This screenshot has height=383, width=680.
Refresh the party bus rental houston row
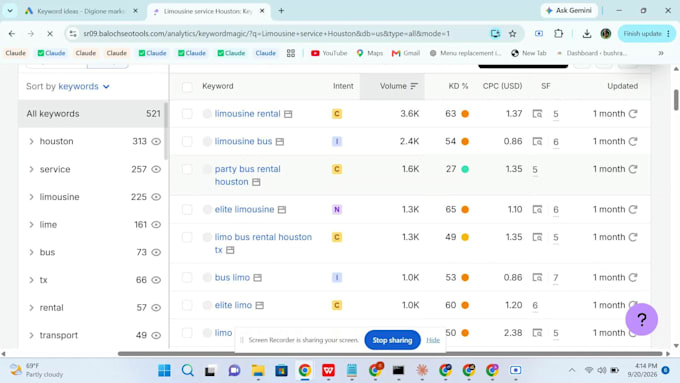click(x=633, y=169)
